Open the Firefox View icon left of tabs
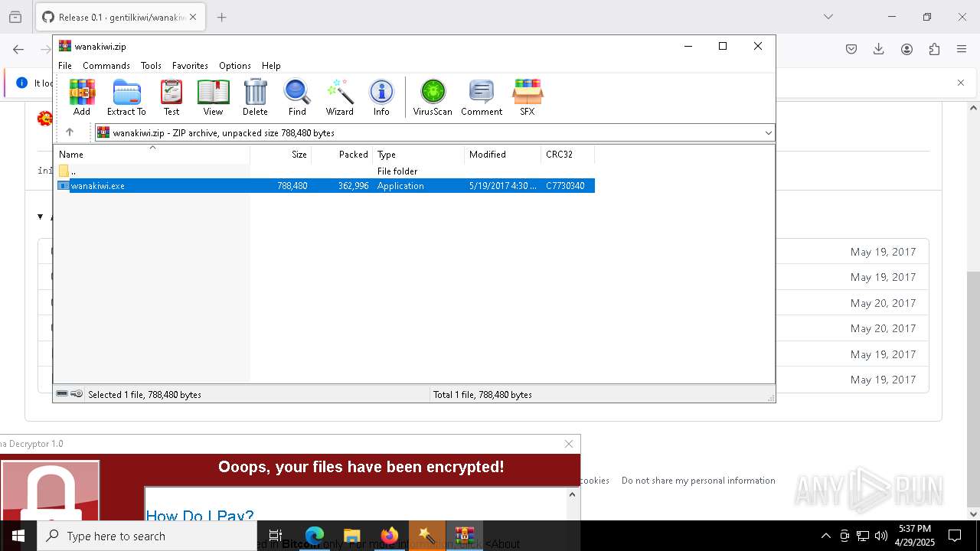Viewport: 980px width, 551px height. (x=15, y=17)
